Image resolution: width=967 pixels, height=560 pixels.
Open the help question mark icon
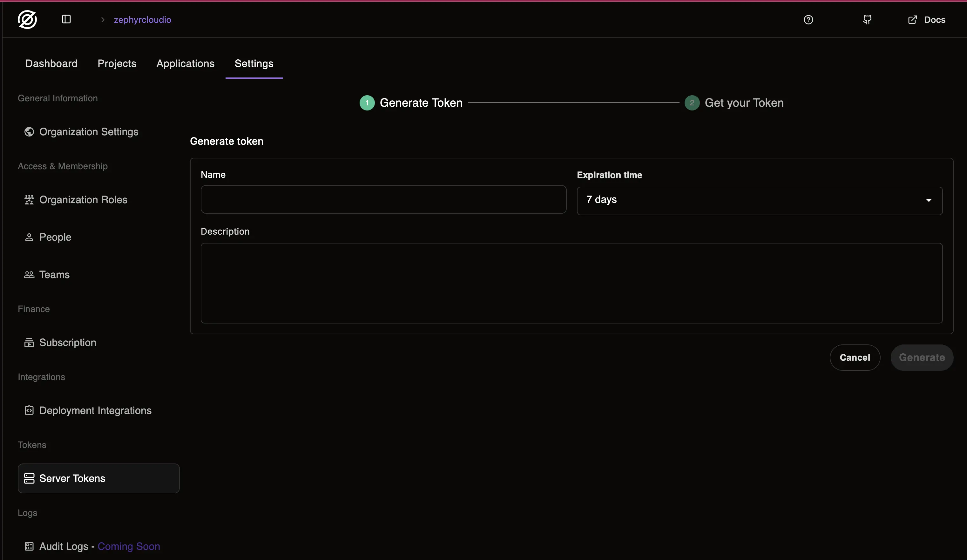click(808, 20)
